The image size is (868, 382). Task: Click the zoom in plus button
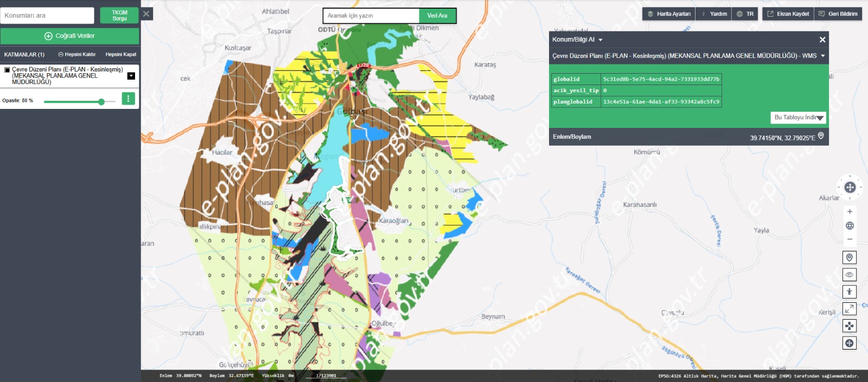point(850,212)
